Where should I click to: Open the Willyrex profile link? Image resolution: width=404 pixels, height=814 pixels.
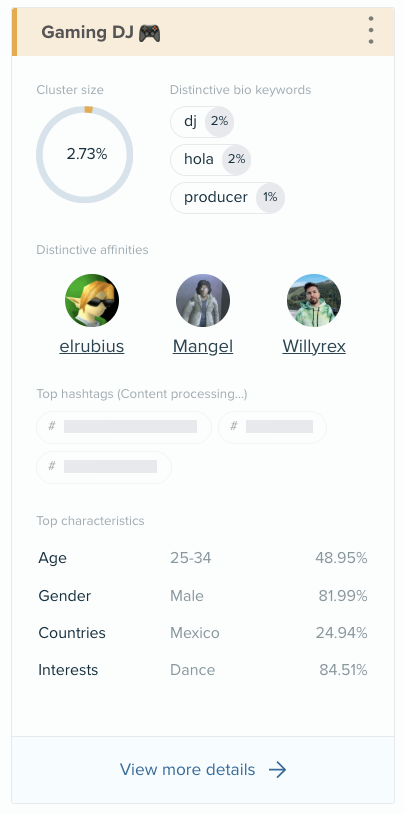click(314, 346)
